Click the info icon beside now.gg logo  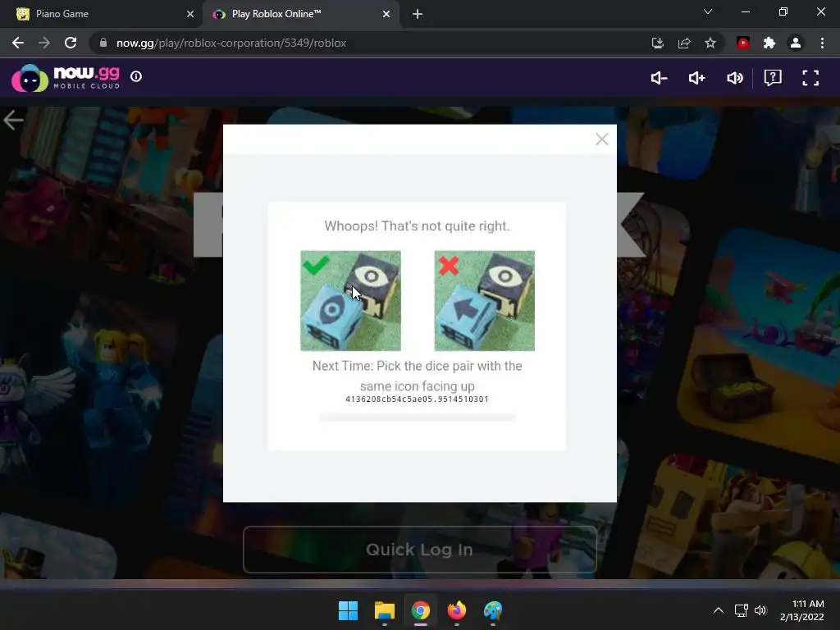[x=136, y=76]
